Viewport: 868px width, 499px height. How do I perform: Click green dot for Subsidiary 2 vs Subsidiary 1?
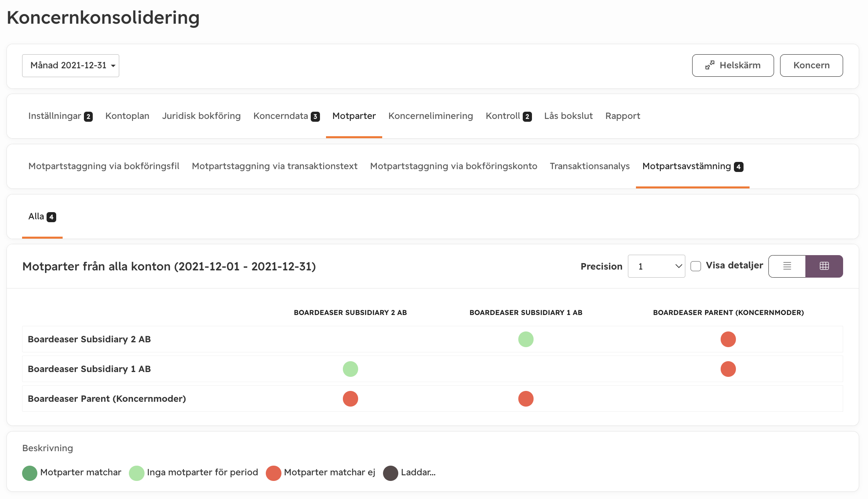(x=526, y=339)
